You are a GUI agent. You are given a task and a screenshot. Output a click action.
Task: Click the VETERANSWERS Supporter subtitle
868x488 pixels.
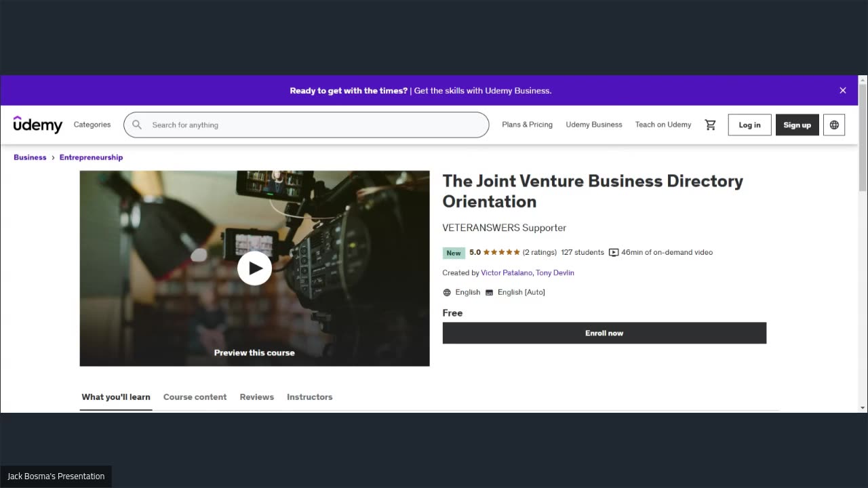505,228
